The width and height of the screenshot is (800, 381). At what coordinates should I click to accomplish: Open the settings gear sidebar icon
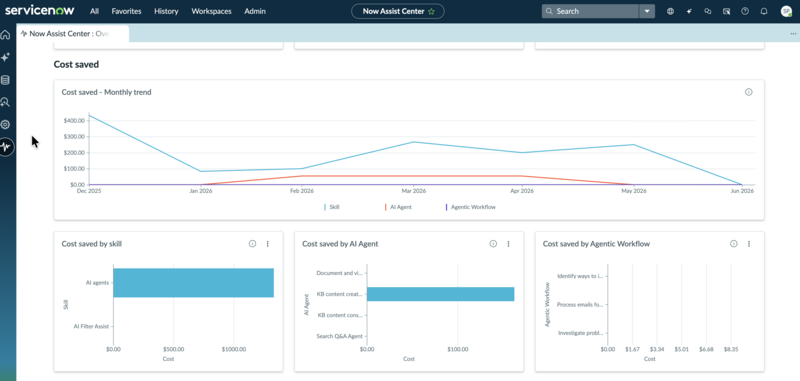point(6,124)
